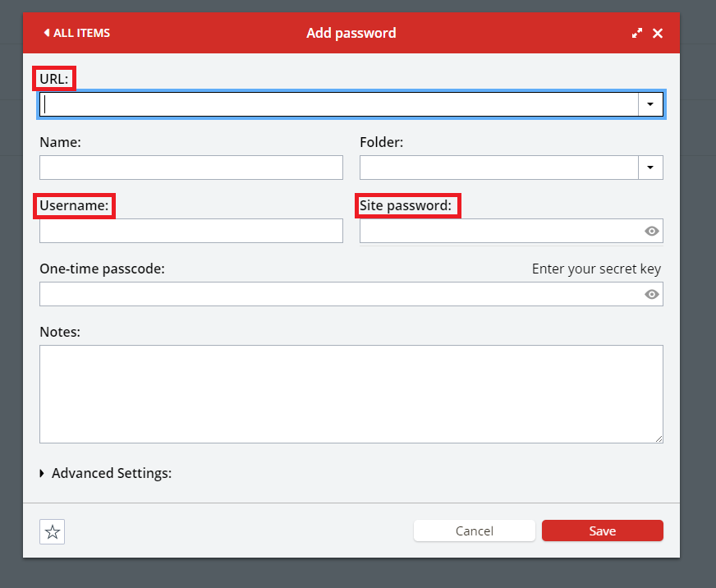Reveal the One-time passcode with eye icon
Screen dimensions: 716x588
point(652,294)
